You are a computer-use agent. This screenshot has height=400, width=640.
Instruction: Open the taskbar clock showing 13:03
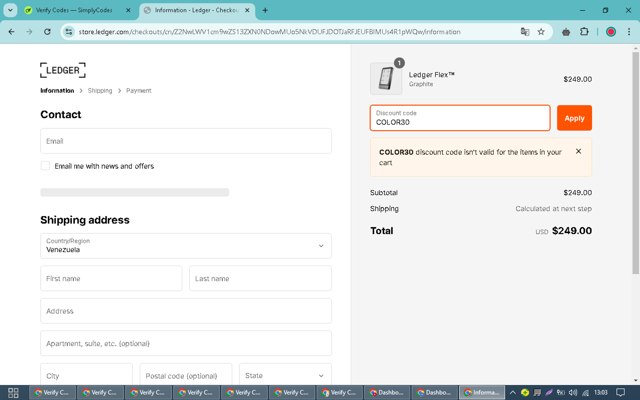point(601,393)
